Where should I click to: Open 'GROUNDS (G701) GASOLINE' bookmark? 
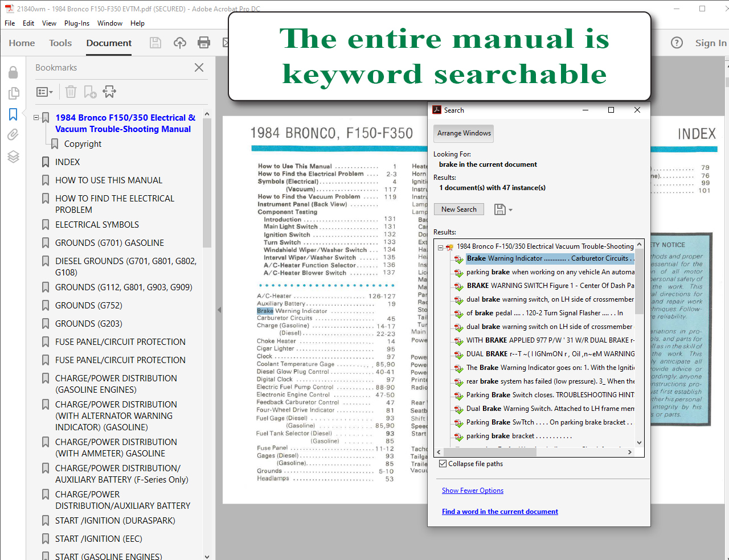(109, 243)
